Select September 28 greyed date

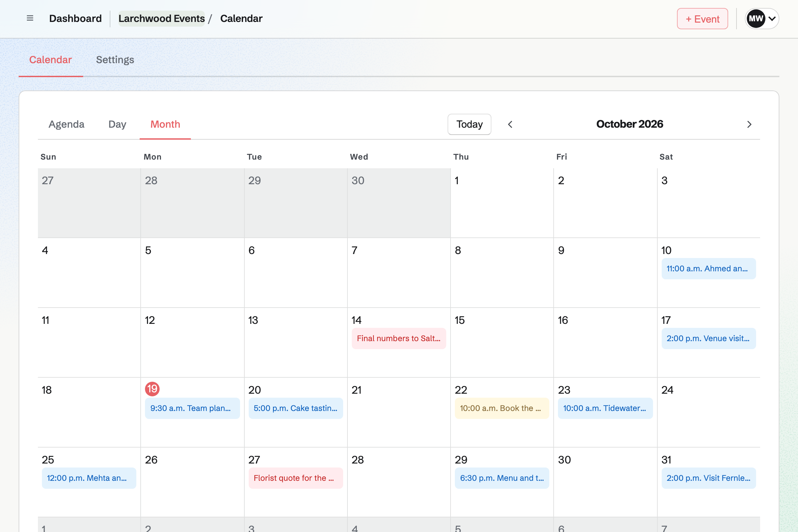pos(151,181)
